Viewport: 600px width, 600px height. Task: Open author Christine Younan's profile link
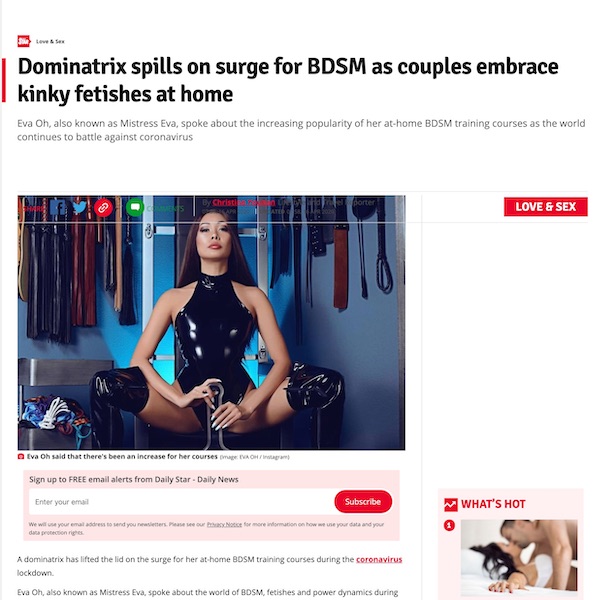[244, 202]
